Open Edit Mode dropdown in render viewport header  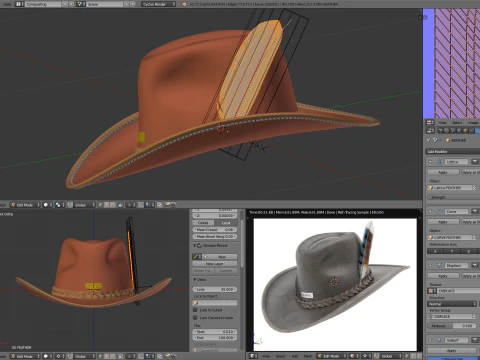point(332,356)
